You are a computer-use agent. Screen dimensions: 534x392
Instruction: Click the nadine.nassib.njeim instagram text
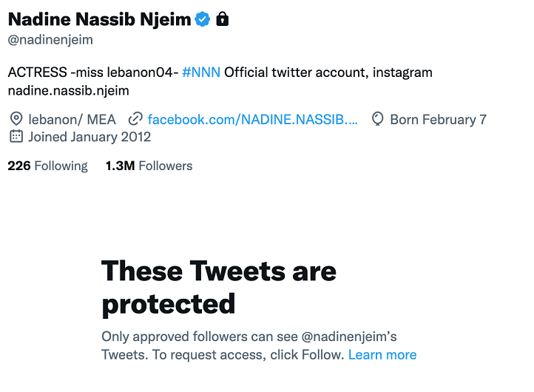point(69,90)
